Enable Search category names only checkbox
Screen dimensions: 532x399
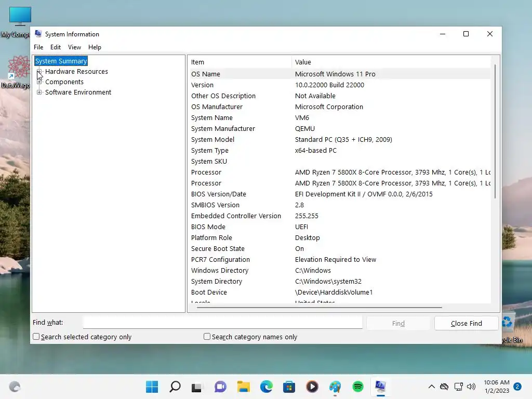207,337
